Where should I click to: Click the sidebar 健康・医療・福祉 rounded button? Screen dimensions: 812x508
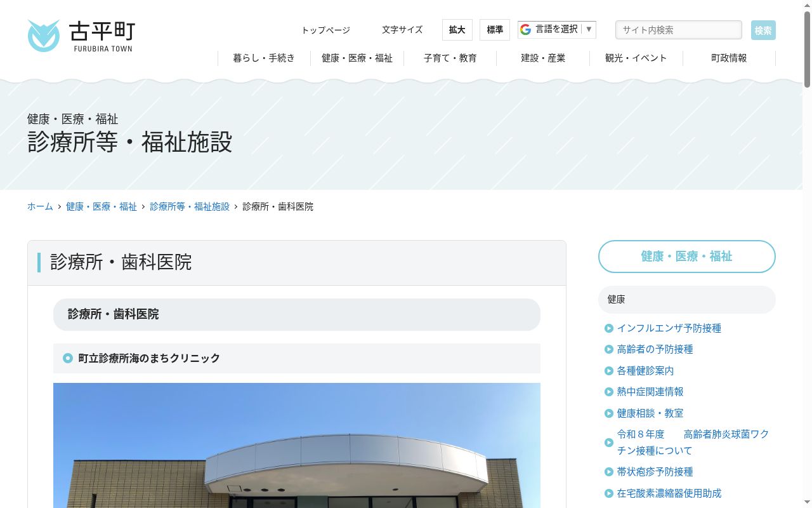click(687, 257)
